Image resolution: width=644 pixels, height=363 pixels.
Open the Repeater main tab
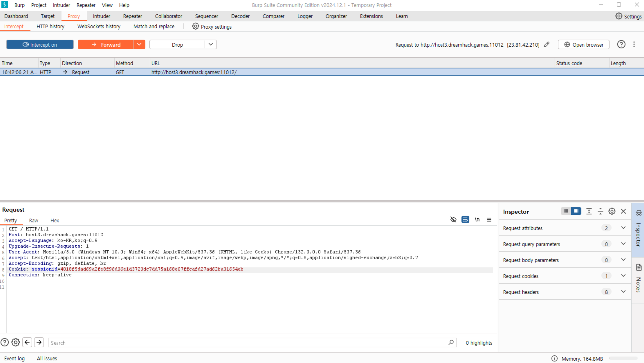133,16
